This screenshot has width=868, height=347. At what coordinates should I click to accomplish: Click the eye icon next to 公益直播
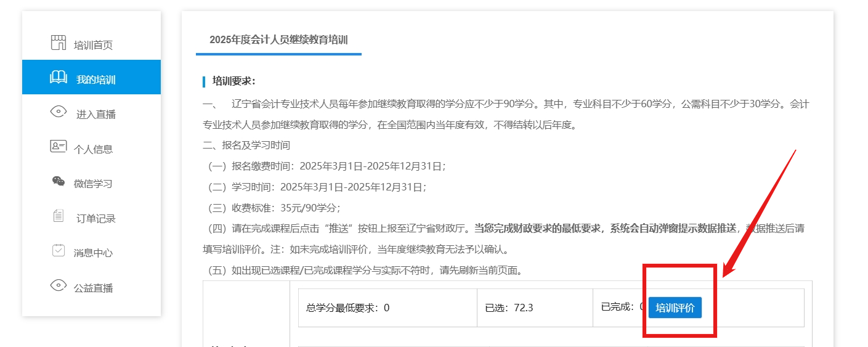coord(59,285)
